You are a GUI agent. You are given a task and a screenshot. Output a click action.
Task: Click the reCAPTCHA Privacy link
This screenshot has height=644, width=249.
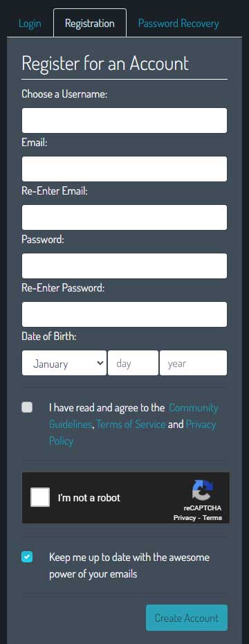point(185,517)
